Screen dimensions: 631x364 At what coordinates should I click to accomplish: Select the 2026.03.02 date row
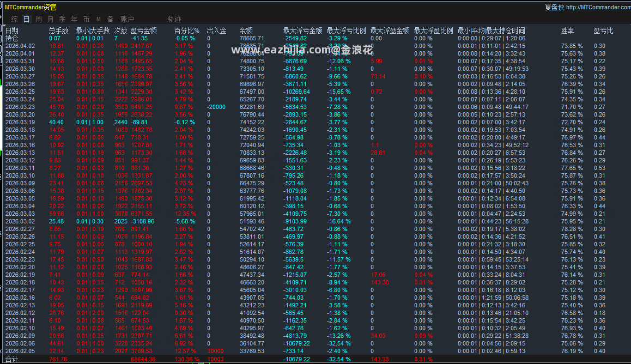315,221
